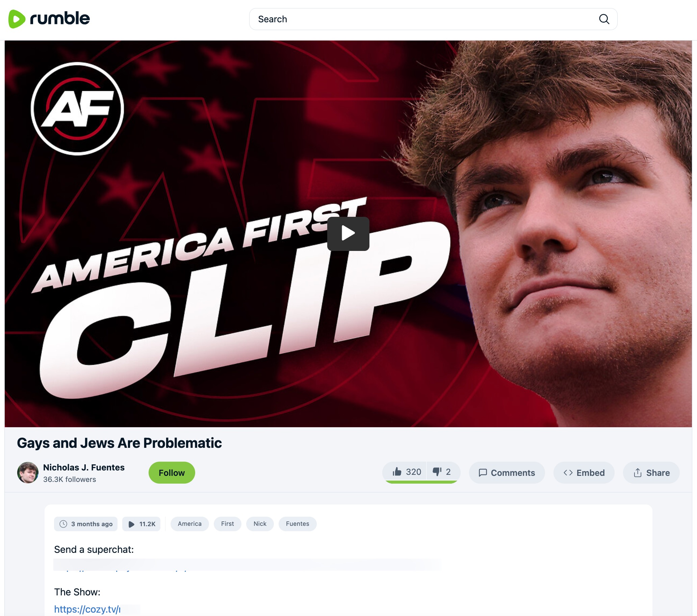697x616 pixels.
Task: Click the Share upload arrow button
Action: 651,472
